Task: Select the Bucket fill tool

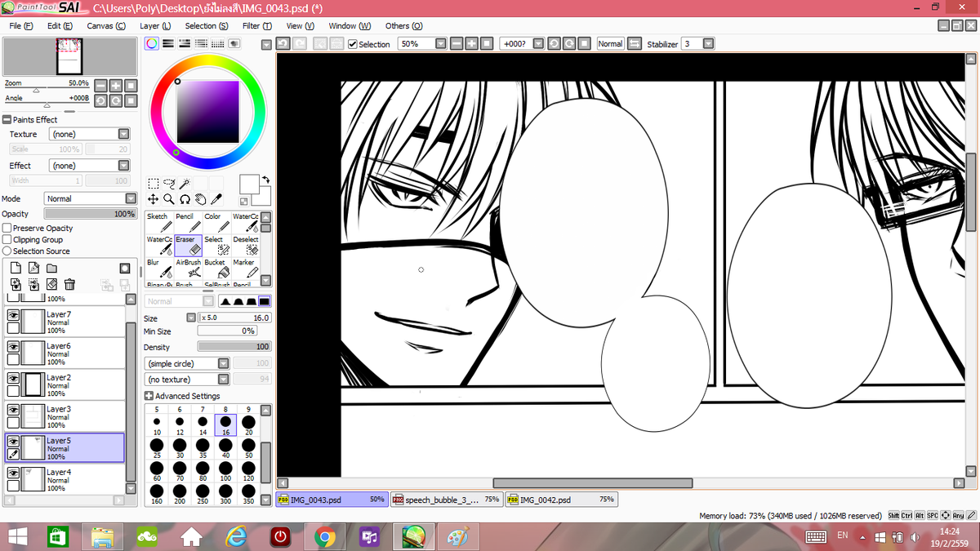Action: tap(216, 269)
